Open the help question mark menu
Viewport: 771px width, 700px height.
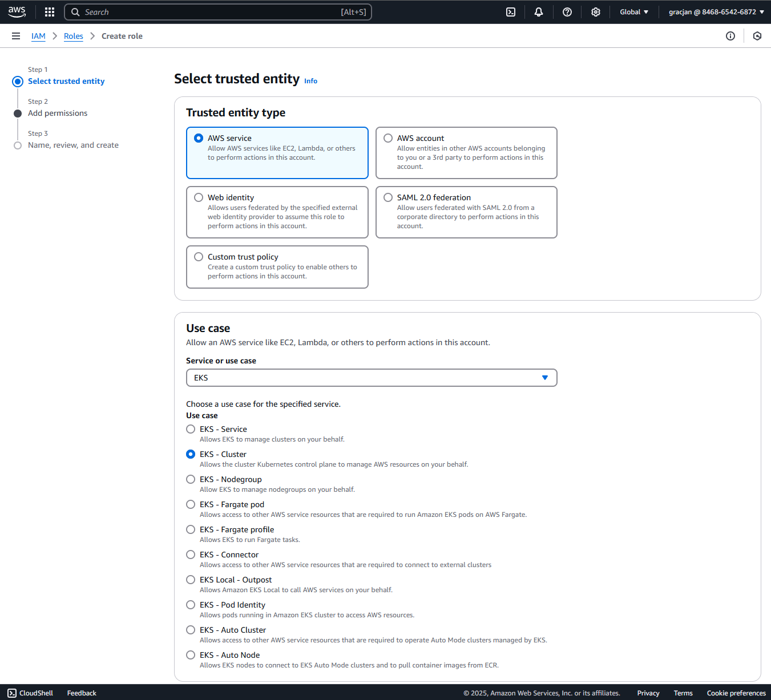[567, 12]
